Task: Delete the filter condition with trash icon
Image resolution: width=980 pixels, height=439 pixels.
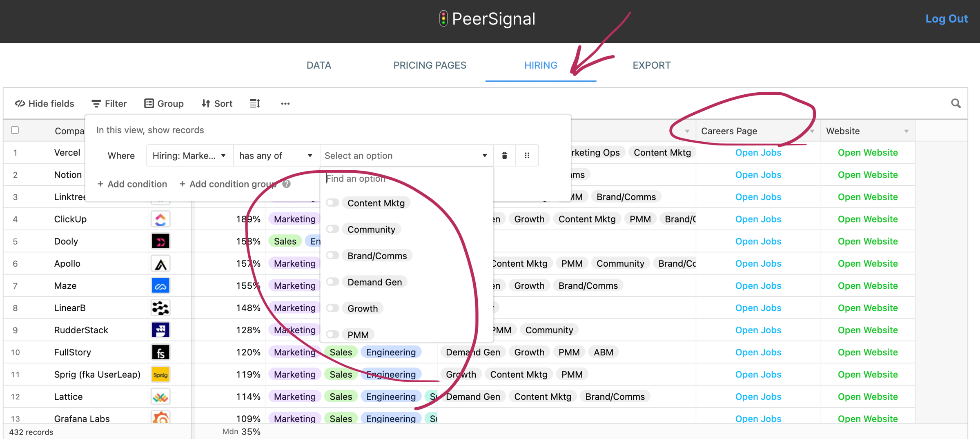Action: tap(505, 156)
